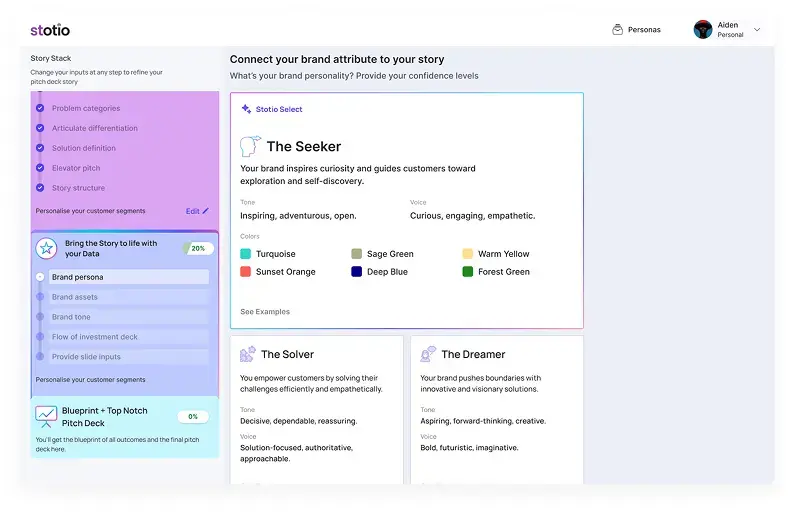Select Flow of investment deck bullet
This screenshot has width=796, height=512.
tap(40, 336)
